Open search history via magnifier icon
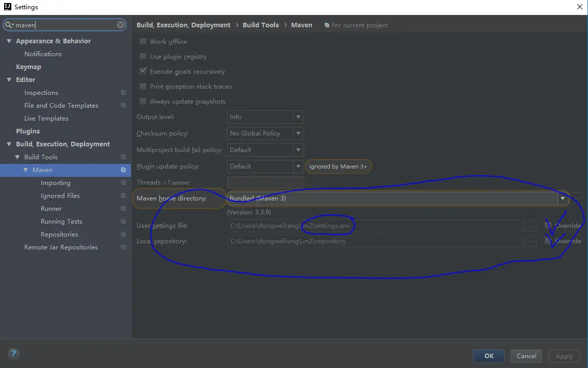Image resolution: width=588 pixels, height=368 pixels. [9, 25]
